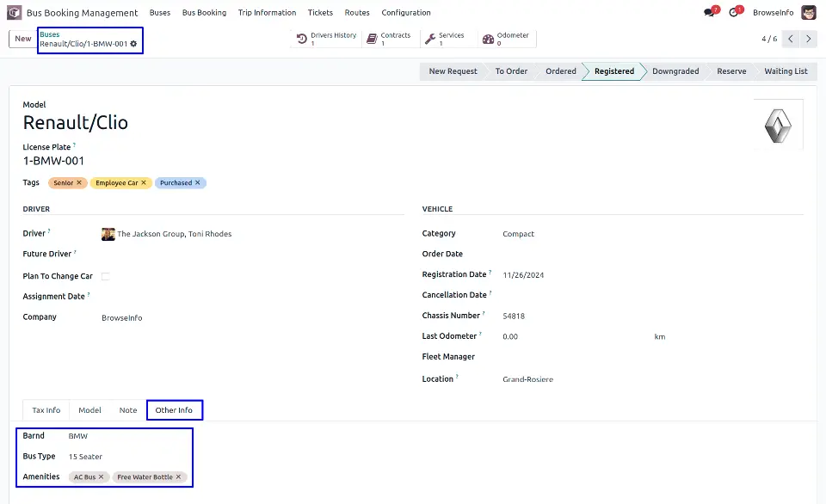This screenshot has width=826, height=504.
Task: Open the BrowseInfo user avatar menu
Action: click(809, 12)
